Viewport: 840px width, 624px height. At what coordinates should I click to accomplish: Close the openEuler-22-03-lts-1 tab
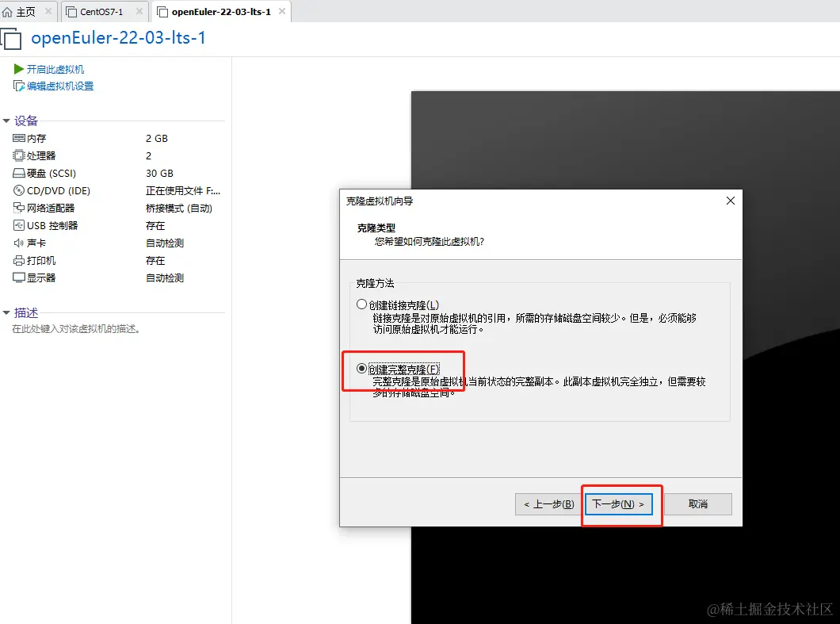282,11
